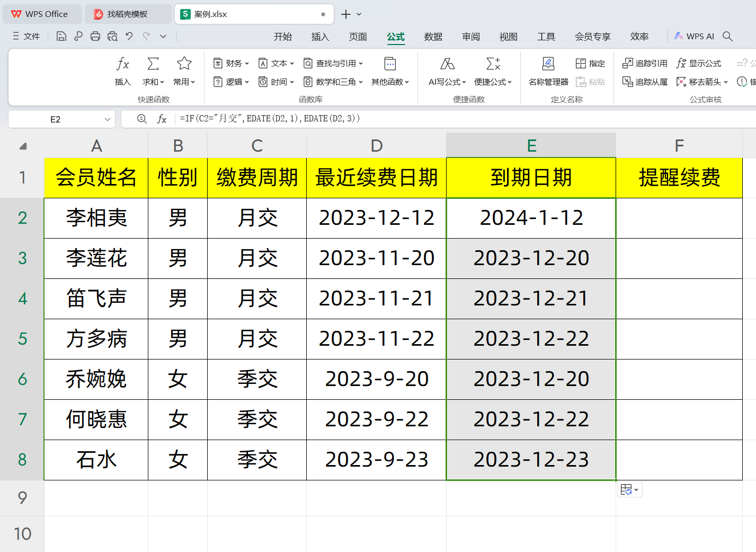Click the Name Box showing E2
This screenshot has height=552, width=756.
(56, 119)
